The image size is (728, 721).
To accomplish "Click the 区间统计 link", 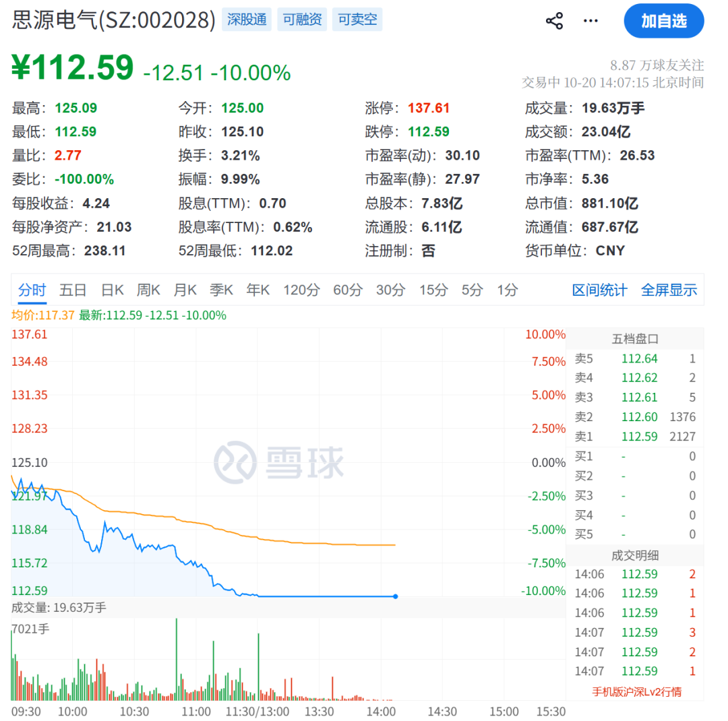I will click(x=599, y=290).
